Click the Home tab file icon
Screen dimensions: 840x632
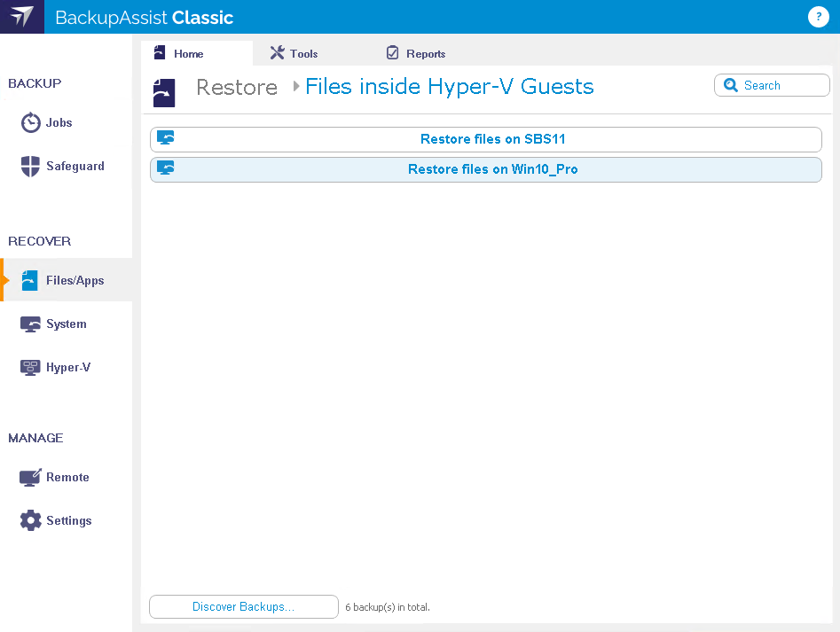[160, 52]
